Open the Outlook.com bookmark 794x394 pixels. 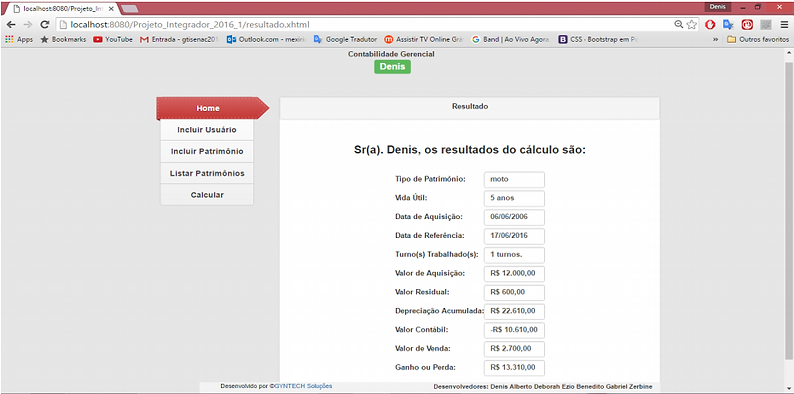tap(266, 39)
